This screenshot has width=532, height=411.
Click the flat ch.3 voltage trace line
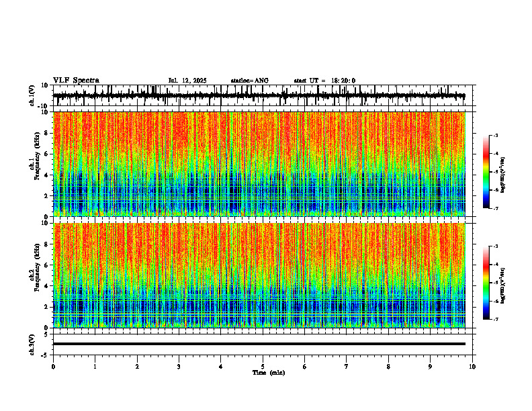point(259,344)
